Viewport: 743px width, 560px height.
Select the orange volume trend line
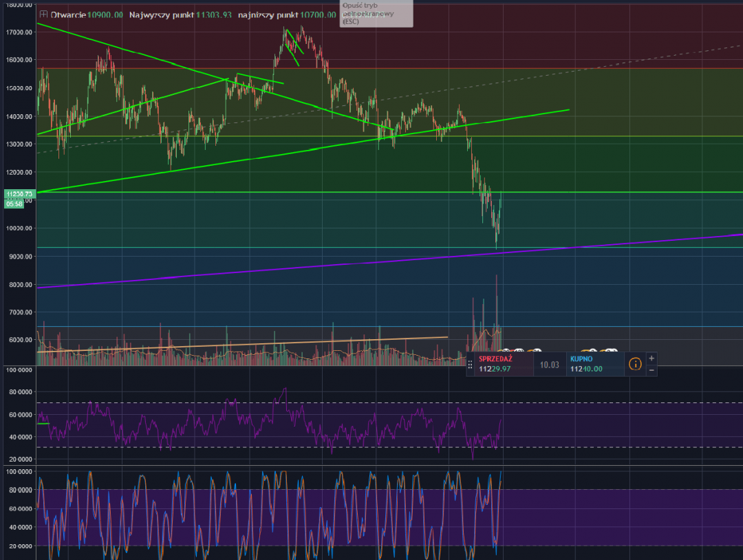(x=241, y=345)
